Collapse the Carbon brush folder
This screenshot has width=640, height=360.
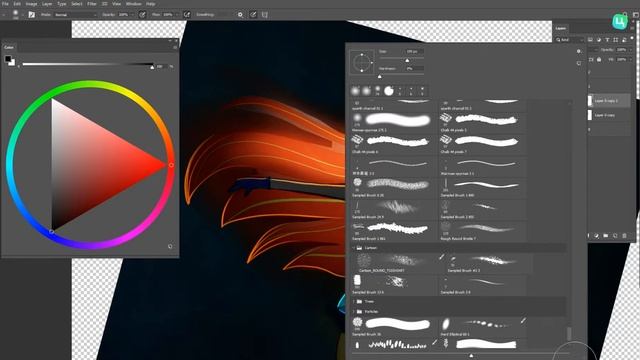(354, 248)
